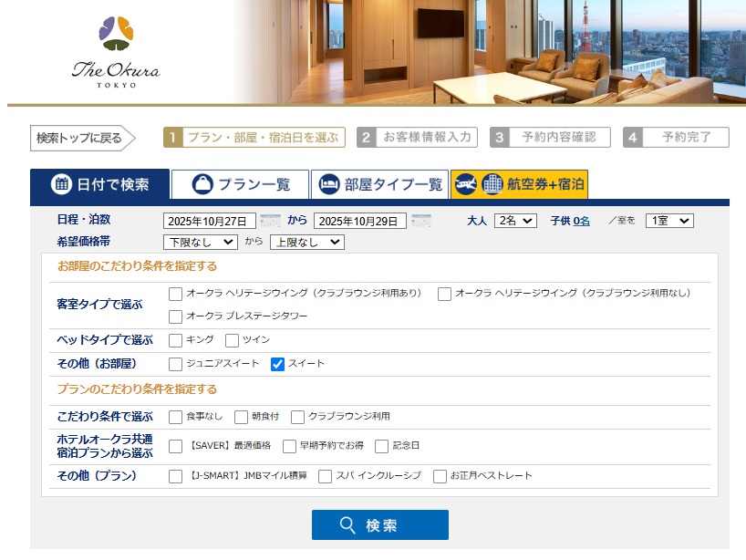The image size is (746, 560).
Task: Click the check-in date field 2025年10月27日
Action: pyautogui.click(x=209, y=221)
